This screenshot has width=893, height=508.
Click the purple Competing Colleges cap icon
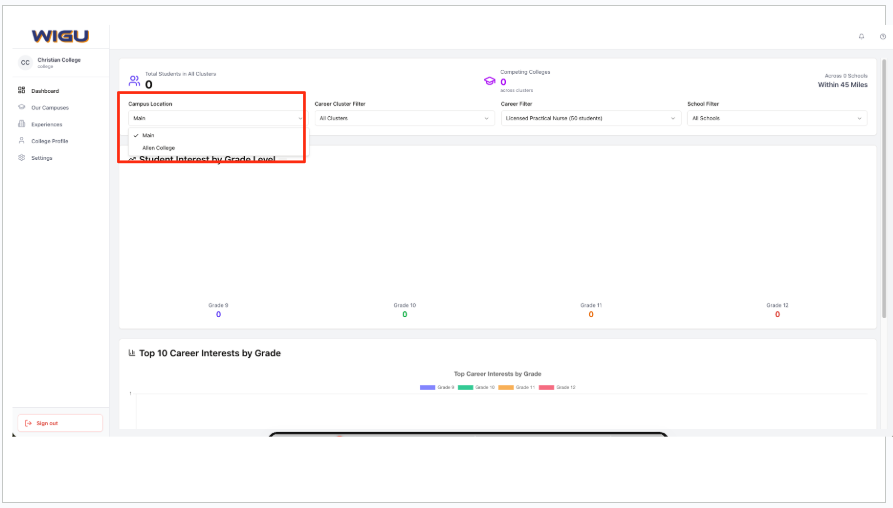coord(489,81)
